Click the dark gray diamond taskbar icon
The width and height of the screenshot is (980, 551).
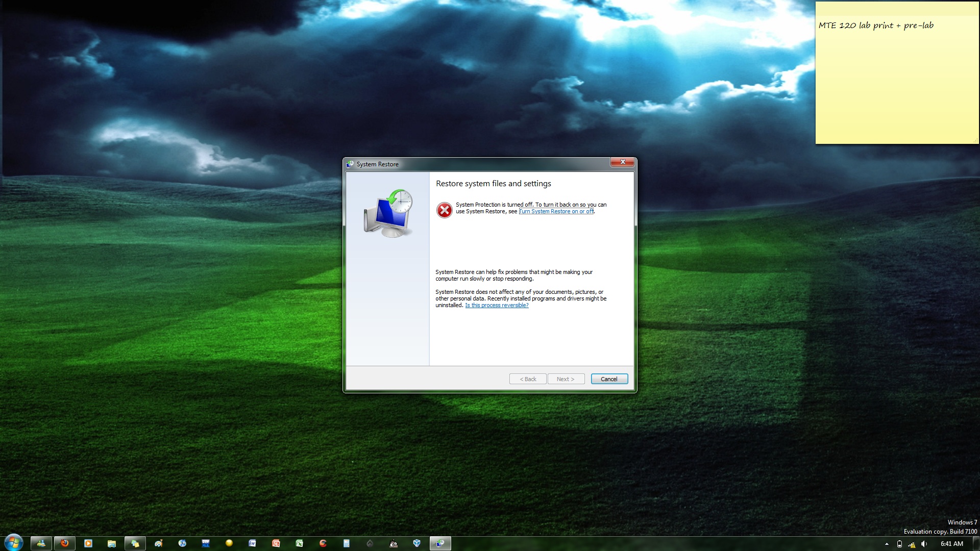[x=370, y=543]
